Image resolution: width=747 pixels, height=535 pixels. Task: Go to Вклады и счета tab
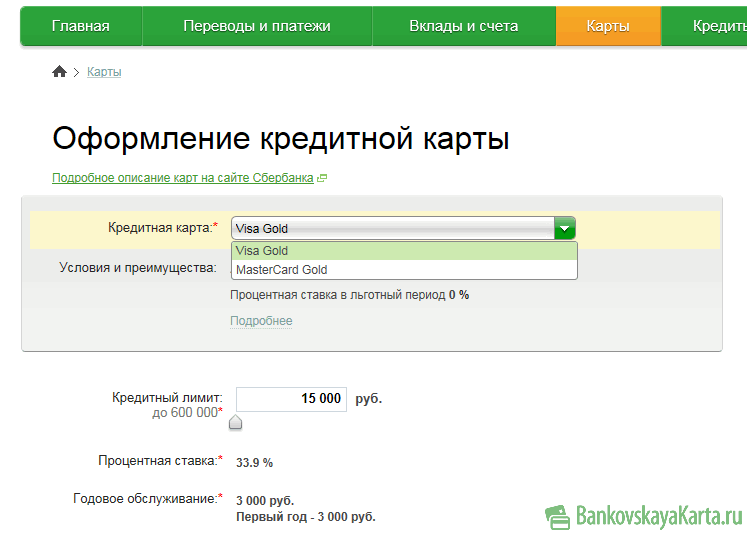click(x=464, y=26)
